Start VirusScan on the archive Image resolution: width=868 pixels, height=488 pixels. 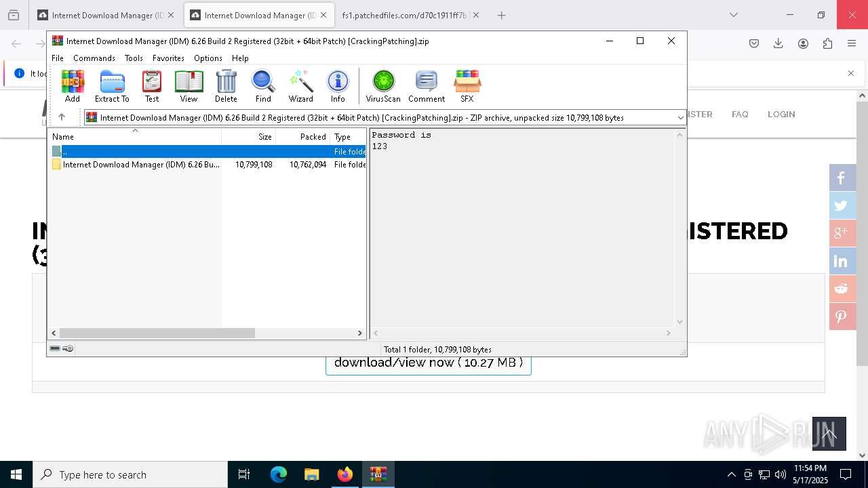click(x=383, y=86)
